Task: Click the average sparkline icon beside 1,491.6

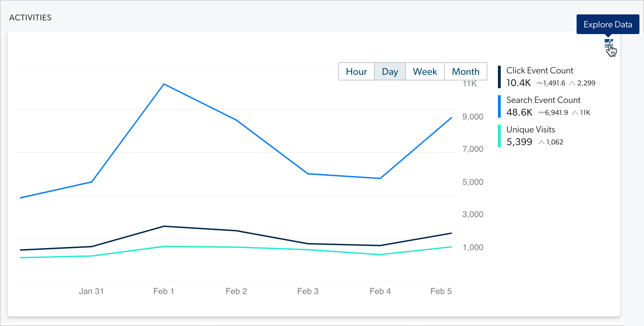Action: tap(539, 83)
